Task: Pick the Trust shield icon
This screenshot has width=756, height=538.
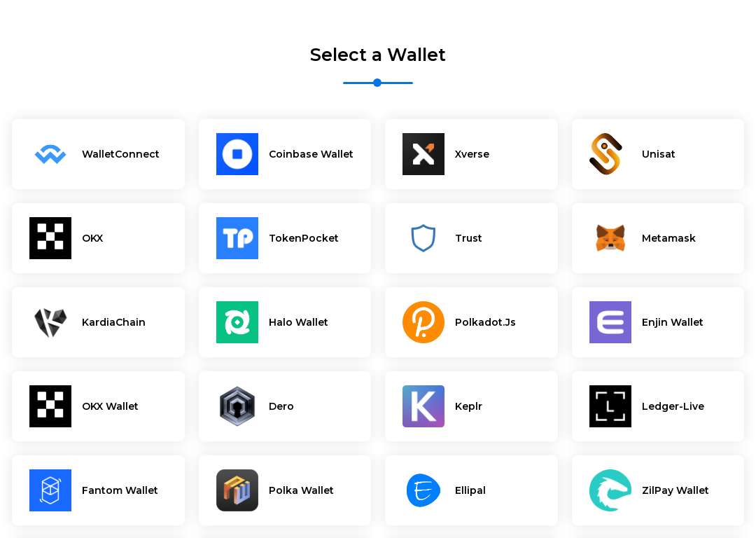Action: [423, 238]
